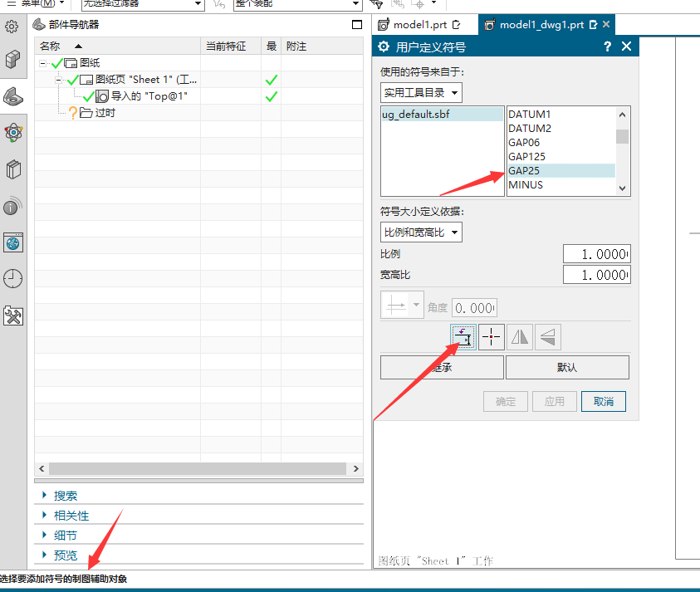The image size is (700, 592).
Task: Open the 比例和宽高比 dropdown
Action: coord(421,232)
